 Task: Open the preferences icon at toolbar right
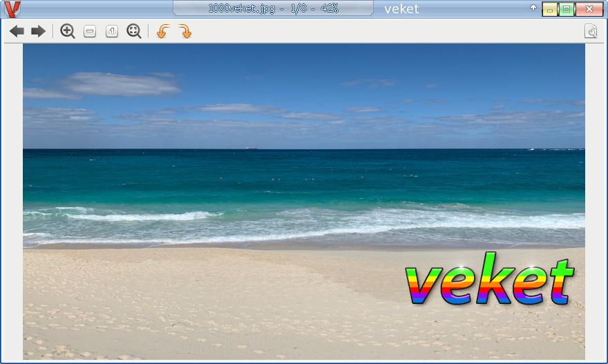click(x=591, y=31)
